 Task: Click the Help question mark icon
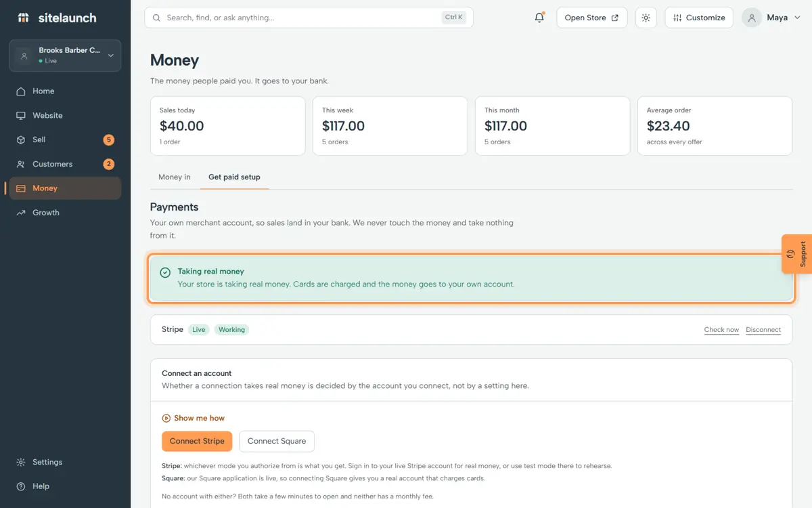[21, 486]
